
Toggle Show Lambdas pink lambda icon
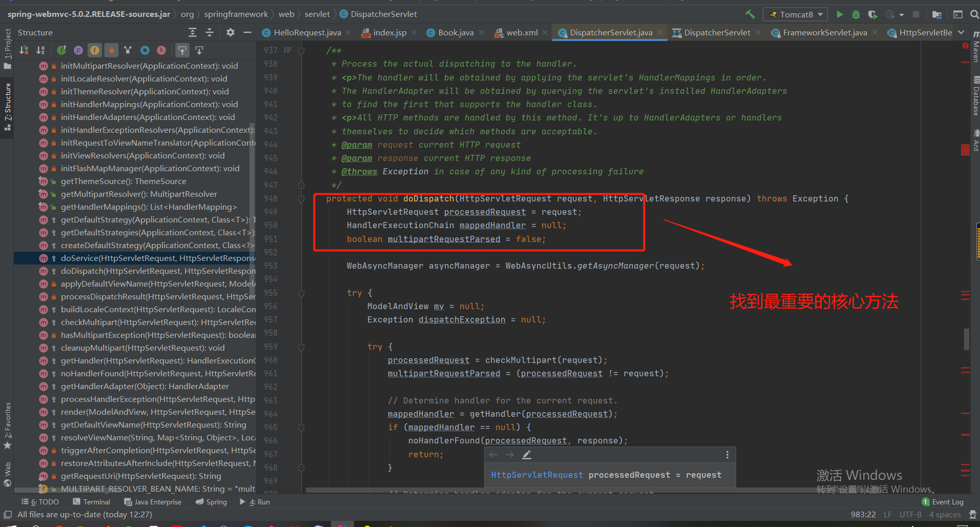[161, 50]
